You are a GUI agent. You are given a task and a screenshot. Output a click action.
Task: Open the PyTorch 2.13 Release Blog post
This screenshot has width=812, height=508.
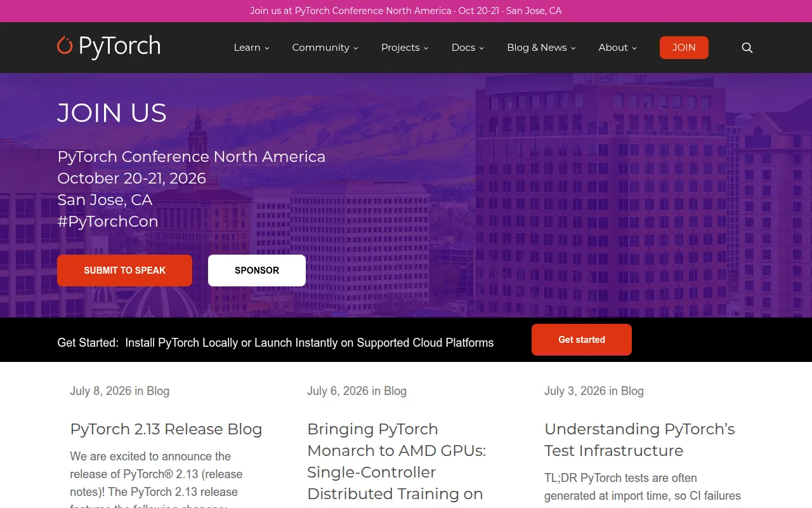(x=166, y=429)
